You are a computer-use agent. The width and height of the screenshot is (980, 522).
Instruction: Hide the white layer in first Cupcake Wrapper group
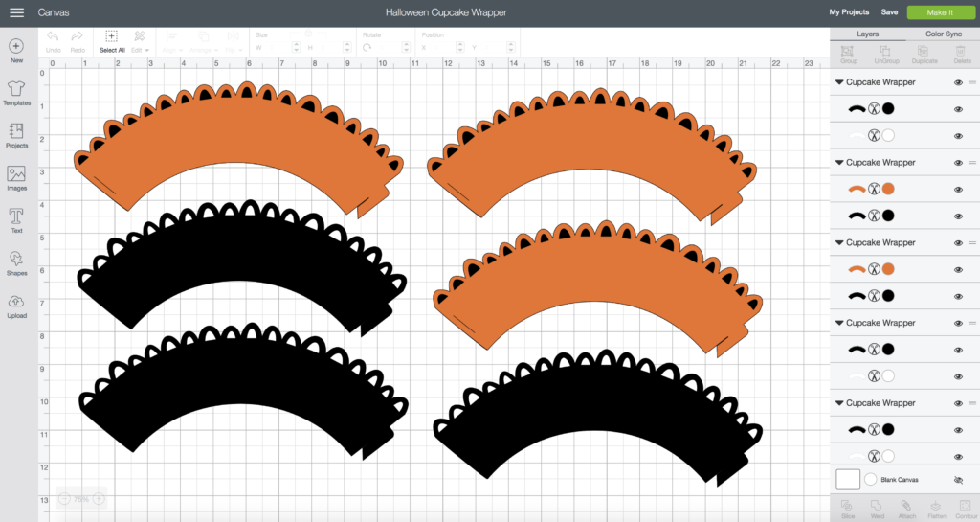pyautogui.click(x=958, y=136)
